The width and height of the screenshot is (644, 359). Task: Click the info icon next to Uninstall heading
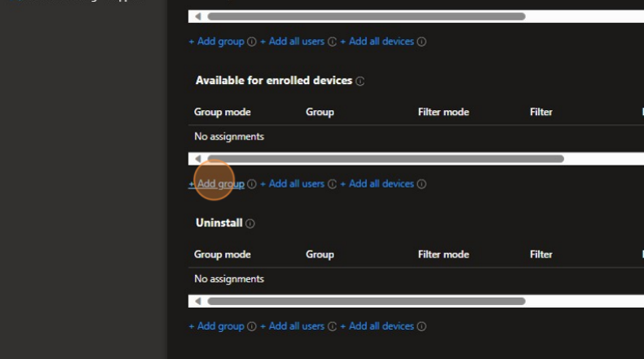[x=250, y=224]
